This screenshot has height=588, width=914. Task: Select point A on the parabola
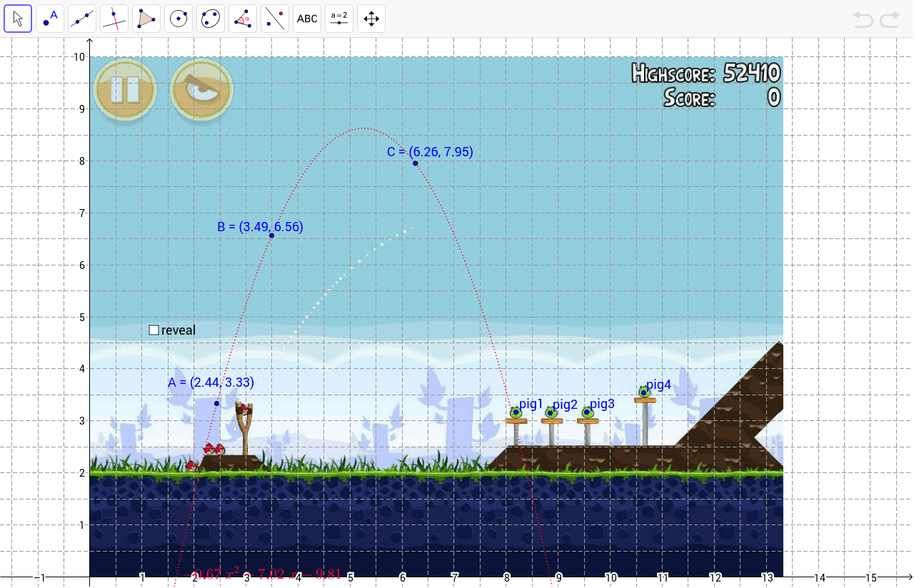click(x=216, y=404)
